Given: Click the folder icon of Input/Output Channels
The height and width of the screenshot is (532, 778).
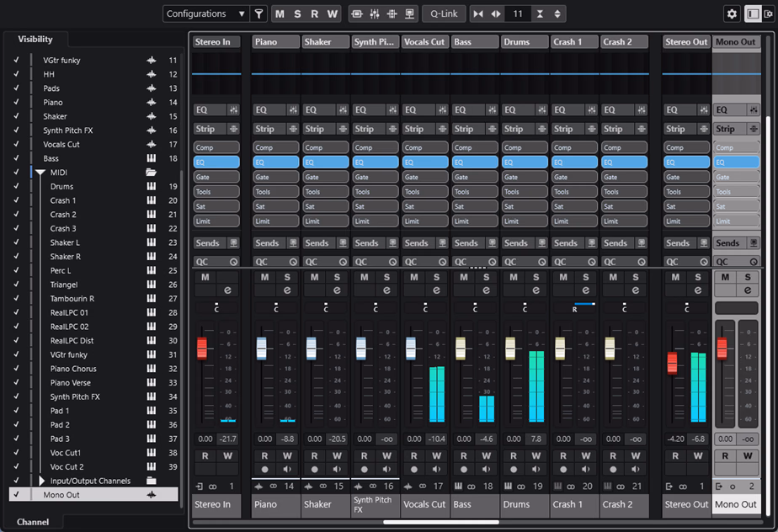Looking at the screenshot, I should point(152,481).
